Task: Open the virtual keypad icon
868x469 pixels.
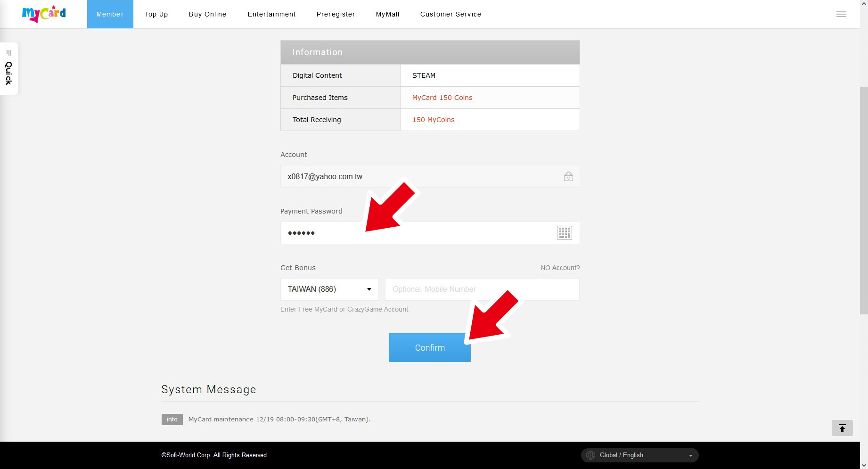Action: [564, 233]
